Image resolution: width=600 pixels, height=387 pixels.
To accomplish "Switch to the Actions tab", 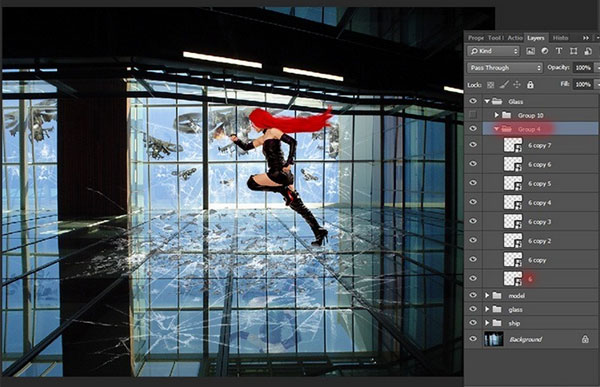I will click(x=515, y=38).
